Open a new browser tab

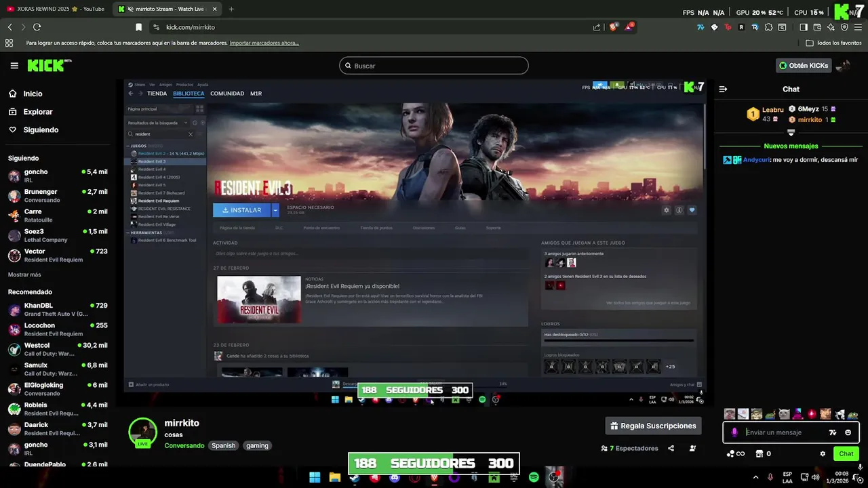tap(231, 9)
